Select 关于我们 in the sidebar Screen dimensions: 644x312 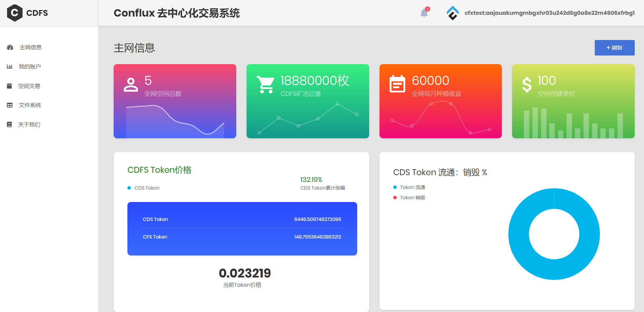point(29,125)
